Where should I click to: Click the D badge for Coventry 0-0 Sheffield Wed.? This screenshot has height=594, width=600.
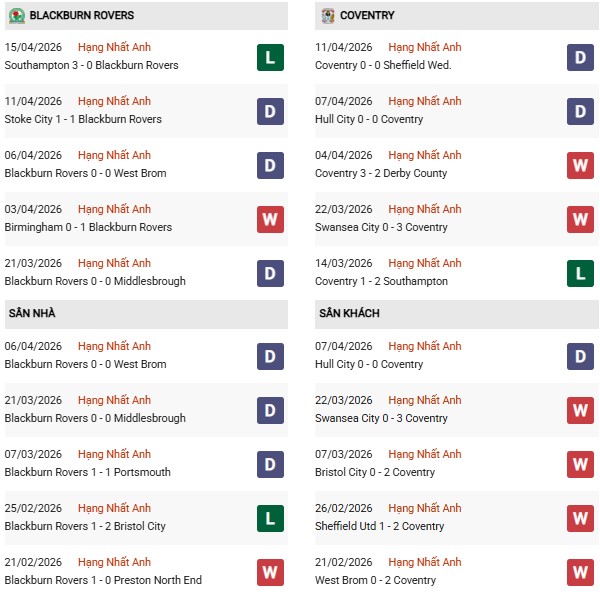click(x=581, y=57)
